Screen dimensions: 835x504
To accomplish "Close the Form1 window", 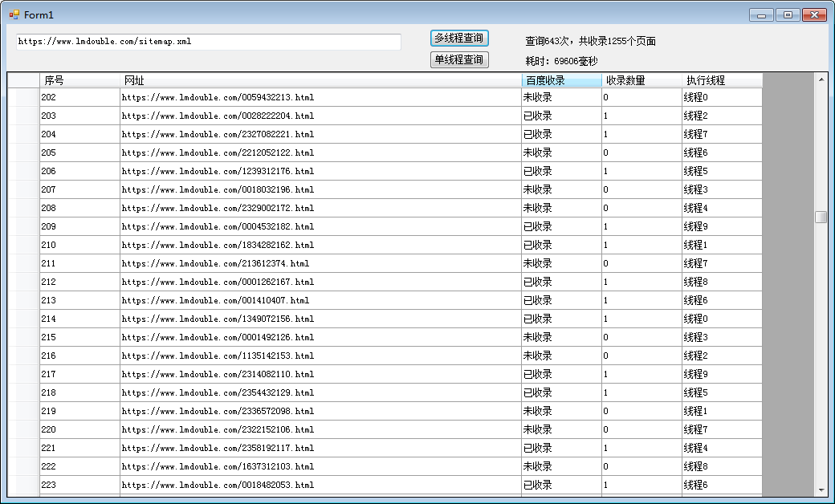I will pyautogui.click(x=814, y=15).
